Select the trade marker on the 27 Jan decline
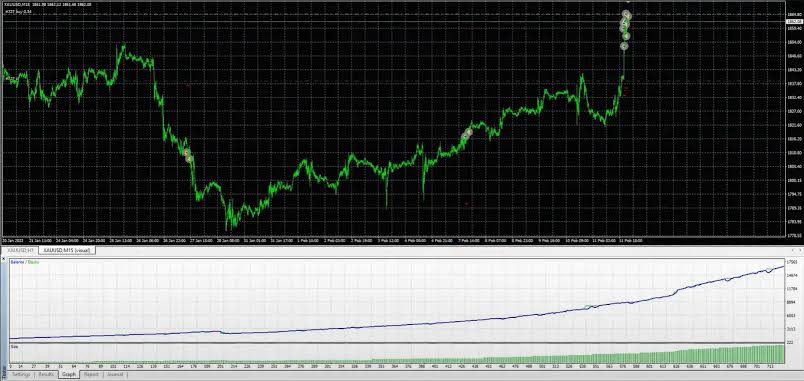Viewport: 804px width, 381px height. click(x=188, y=155)
